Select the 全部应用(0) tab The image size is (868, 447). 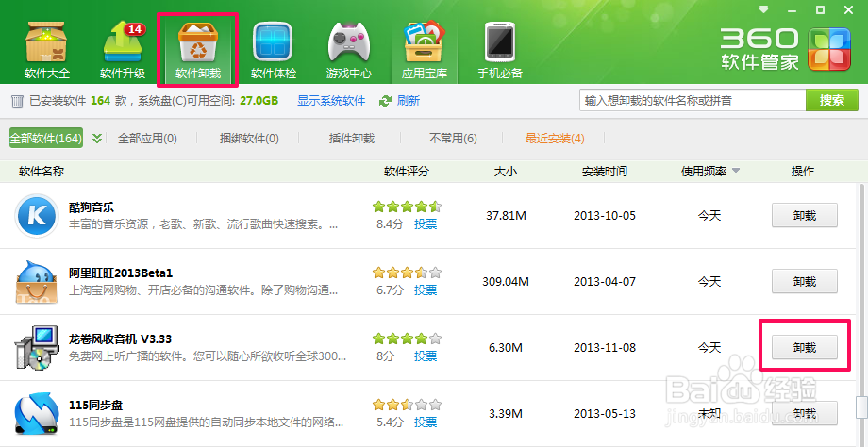(147, 139)
